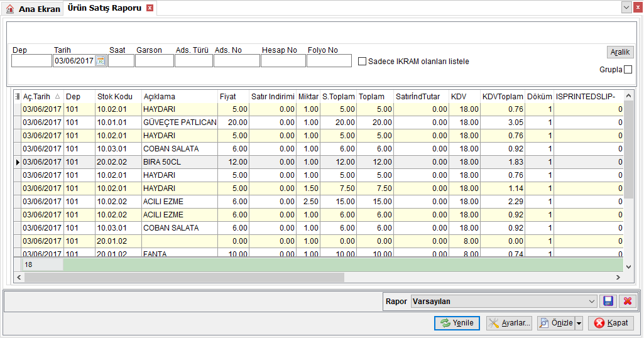Click the Satır Indirimi column header
644x338 pixels.
(273, 97)
